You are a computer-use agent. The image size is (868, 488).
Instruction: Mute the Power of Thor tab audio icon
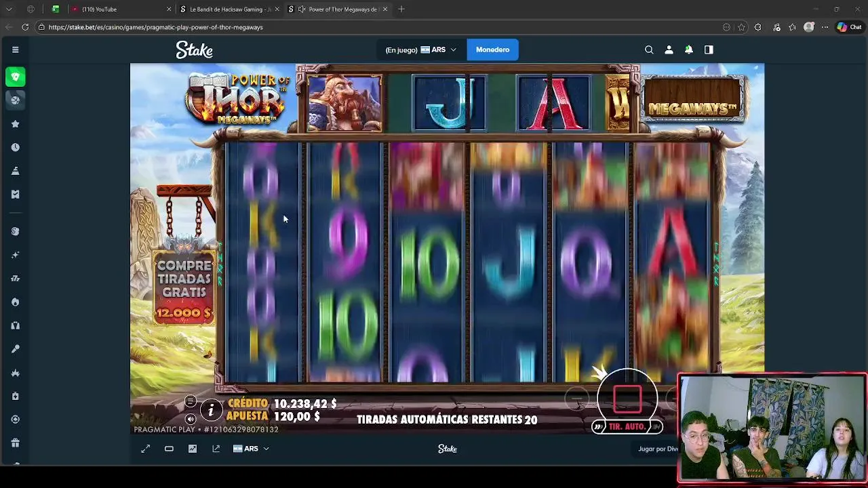302,9
